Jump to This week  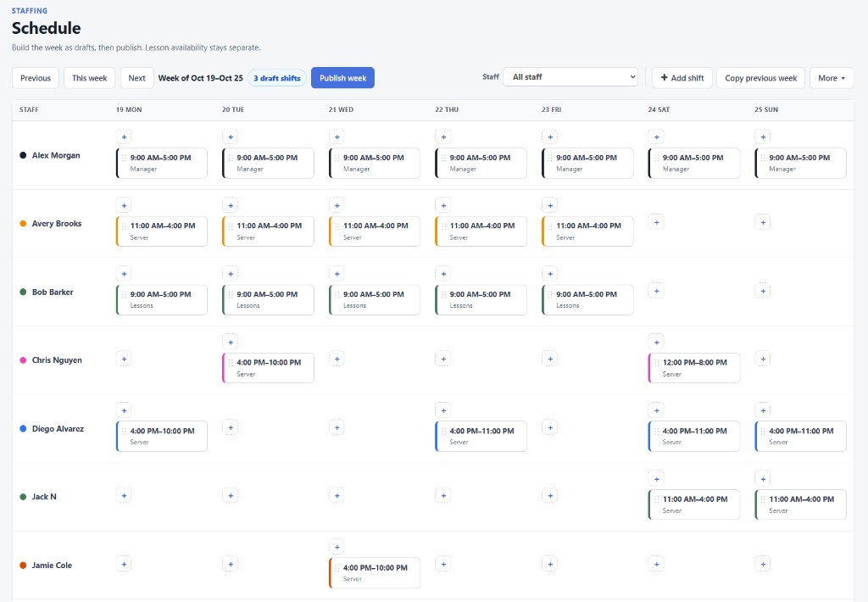point(90,78)
